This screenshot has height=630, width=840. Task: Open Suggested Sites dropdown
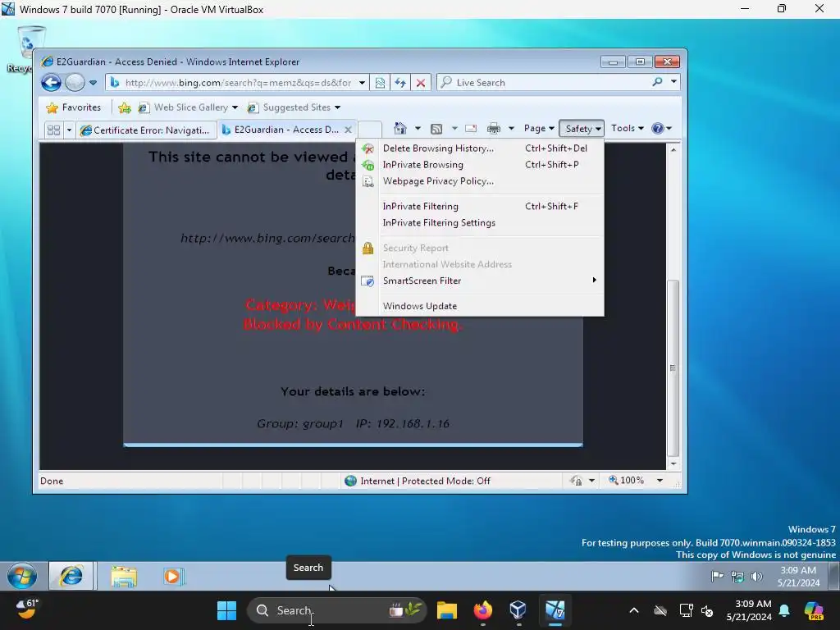point(294,107)
